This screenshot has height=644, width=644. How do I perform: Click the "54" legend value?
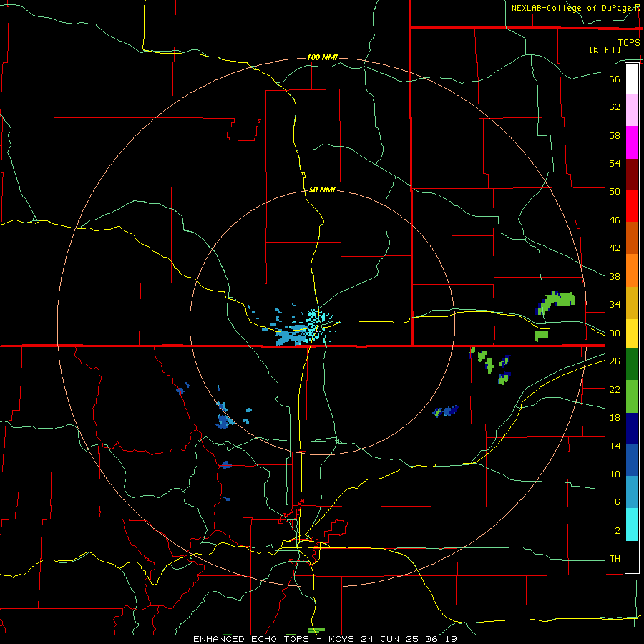(615, 163)
